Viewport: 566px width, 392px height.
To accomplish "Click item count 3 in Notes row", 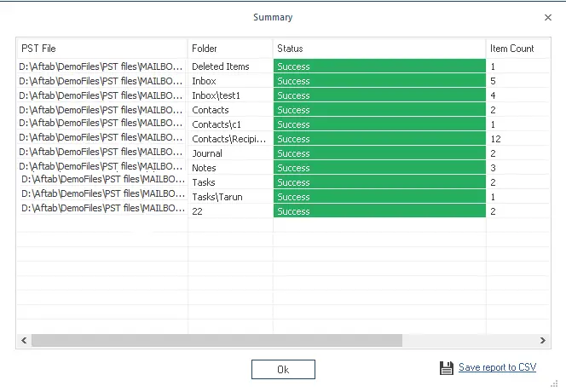I will [x=493, y=168].
